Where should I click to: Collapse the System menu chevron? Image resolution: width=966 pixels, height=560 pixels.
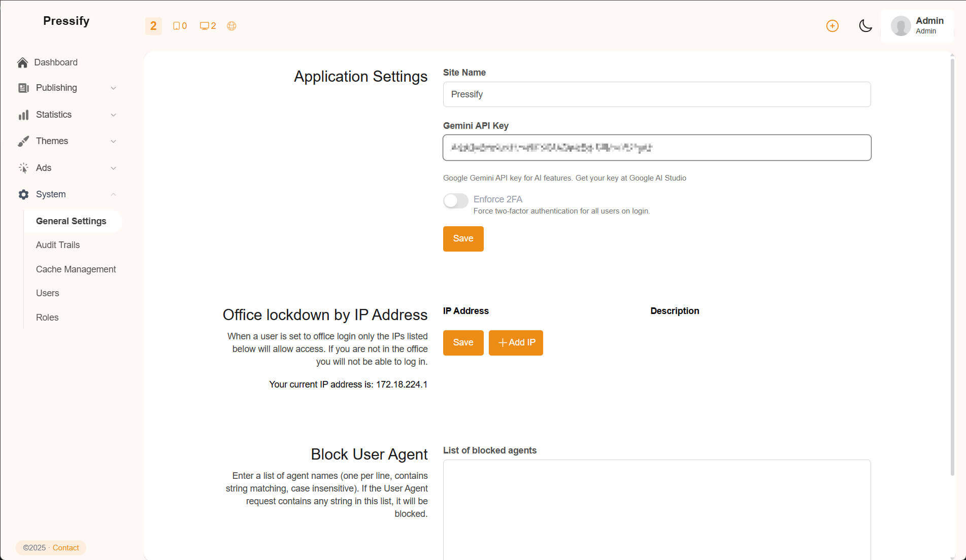(x=113, y=194)
